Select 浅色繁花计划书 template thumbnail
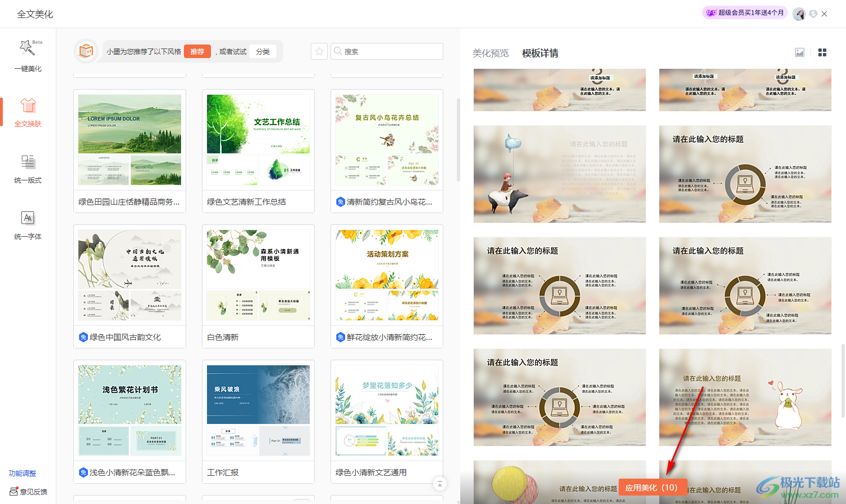Viewport: 846px width, 504px height. pyautogui.click(x=130, y=410)
